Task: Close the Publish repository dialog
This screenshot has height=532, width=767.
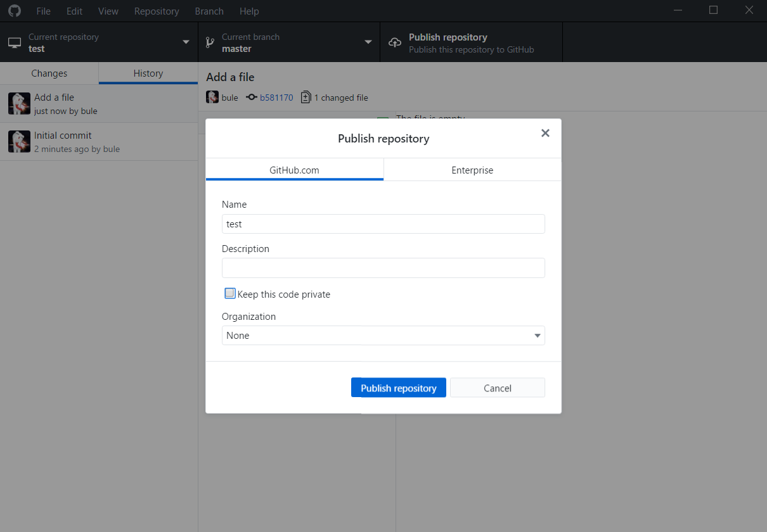Action: point(545,133)
